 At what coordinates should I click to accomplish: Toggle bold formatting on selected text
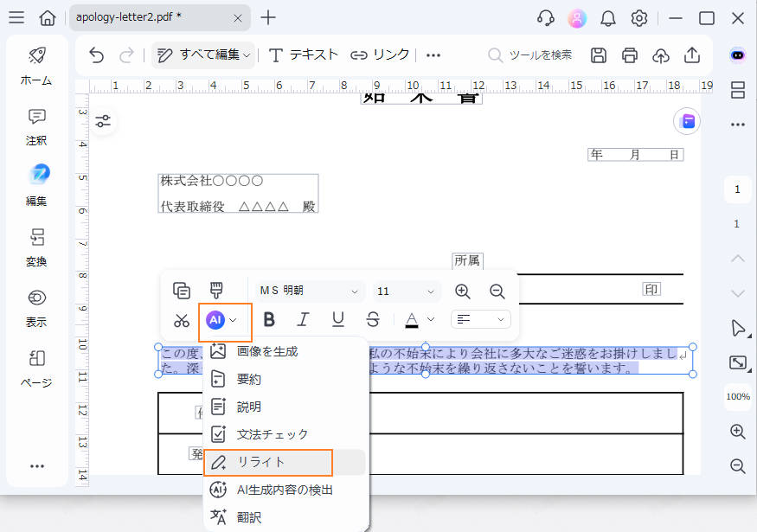point(269,319)
